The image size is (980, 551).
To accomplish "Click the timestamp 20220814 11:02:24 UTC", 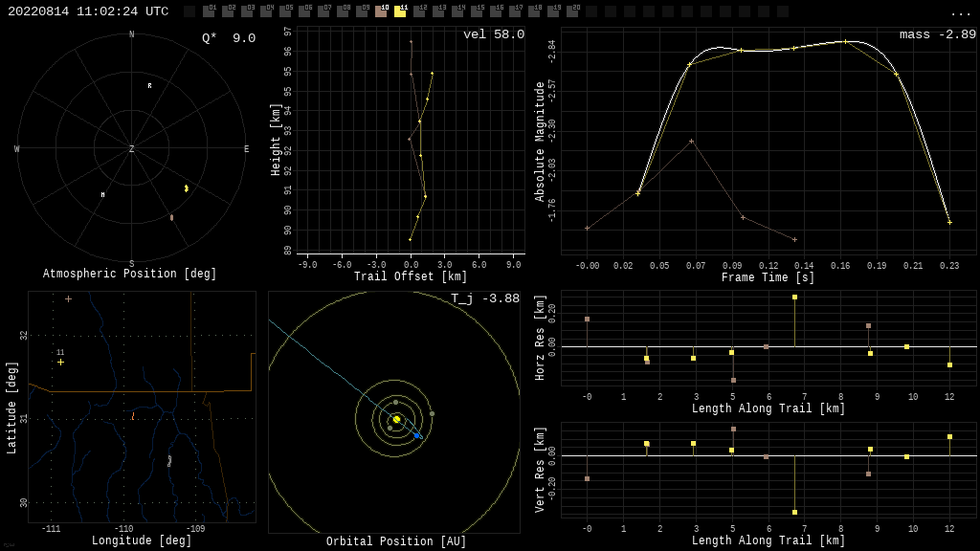I will coord(88,11).
